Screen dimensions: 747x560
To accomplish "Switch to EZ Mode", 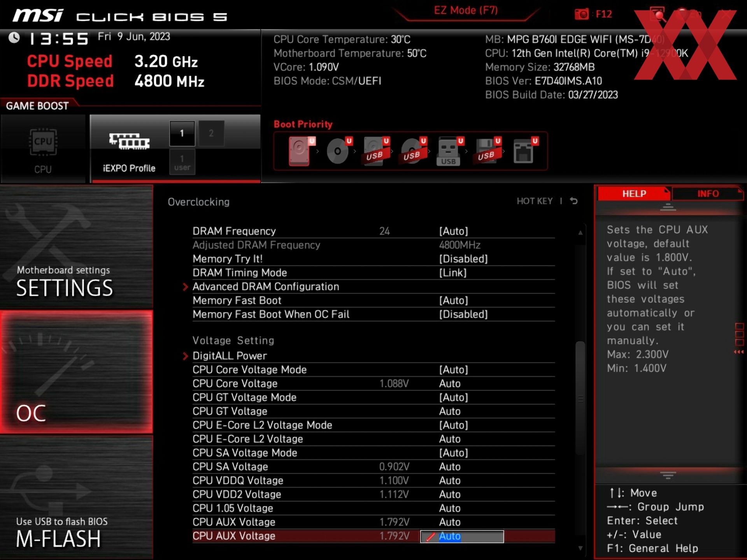I will [466, 10].
